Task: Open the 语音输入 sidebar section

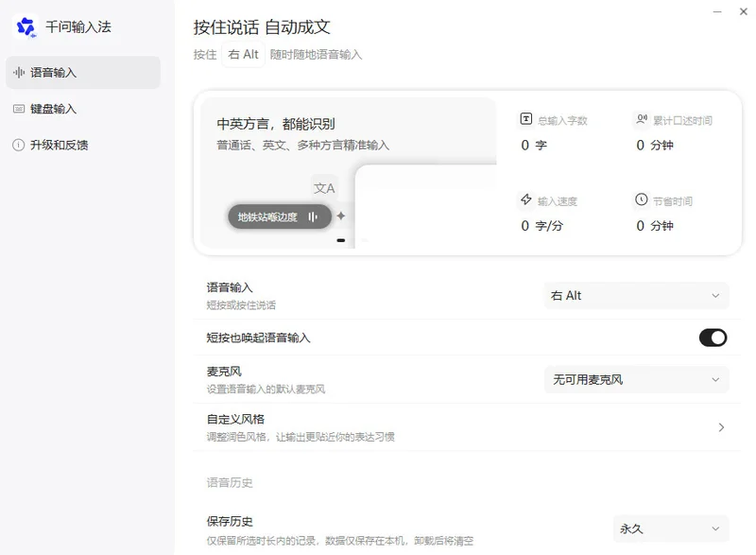Action: (83, 72)
